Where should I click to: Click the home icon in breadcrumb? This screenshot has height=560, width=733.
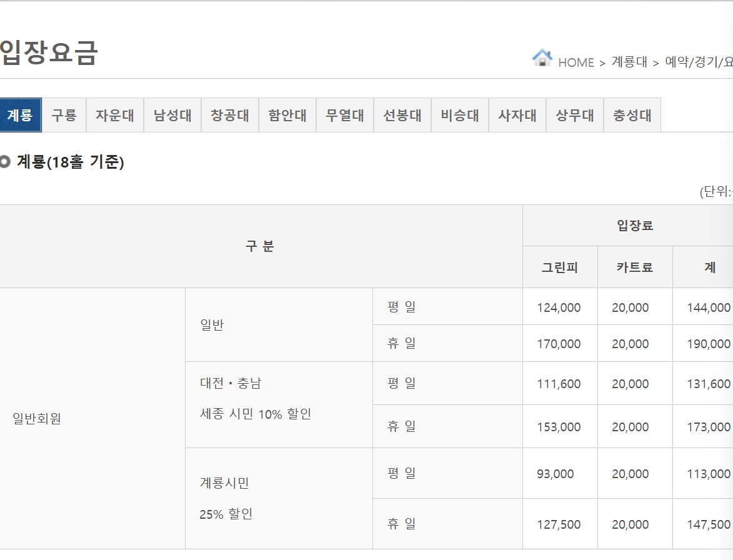tap(542, 58)
